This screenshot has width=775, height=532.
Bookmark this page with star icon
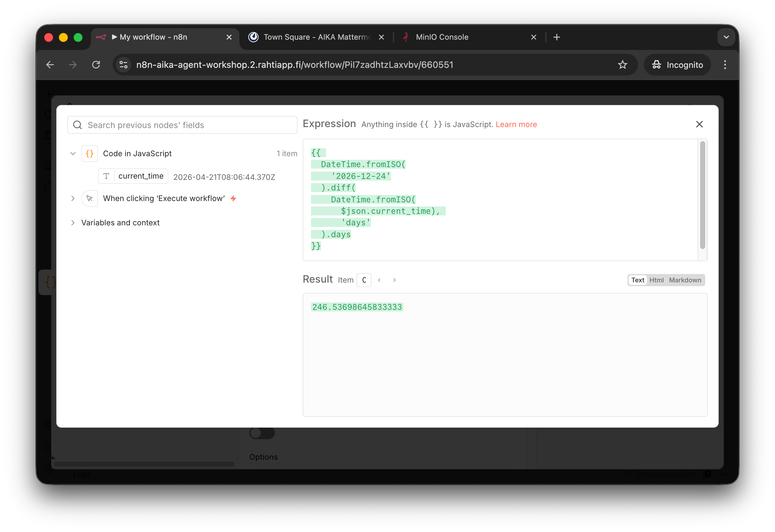622,65
